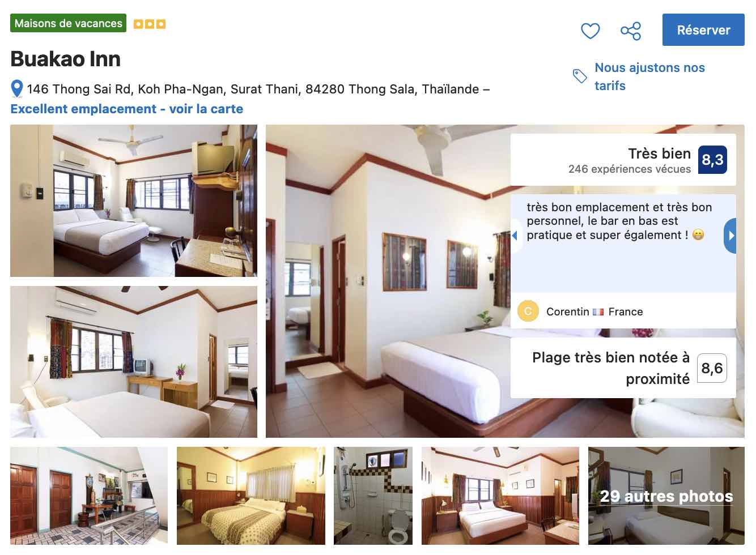Image resolution: width=756 pixels, height=555 pixels.
Task: Show previous guest review with left arrow
Action: tap(515, 236)
